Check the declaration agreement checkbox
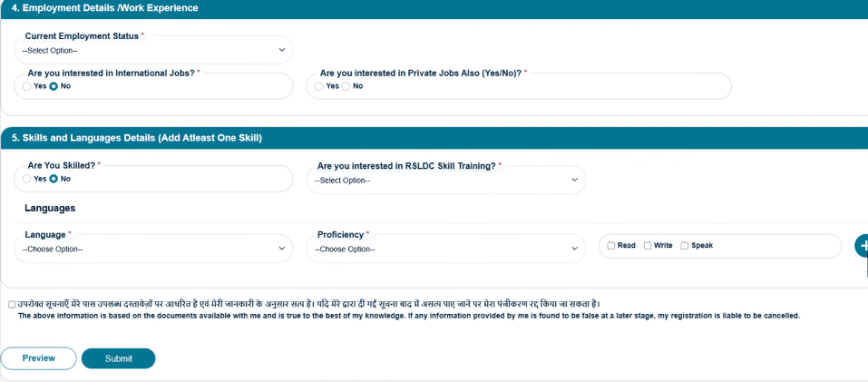Viewport: 868px width, 382px height. (12, 305)
